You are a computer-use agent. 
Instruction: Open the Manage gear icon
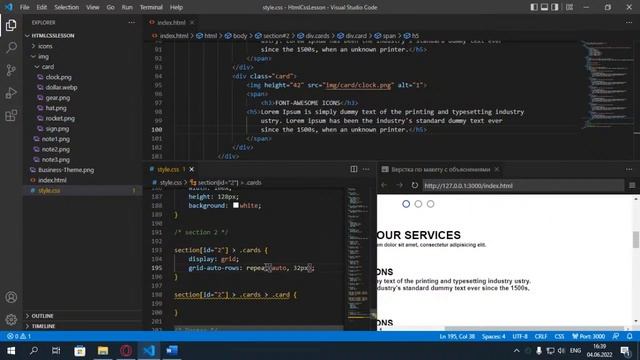point(11,319)
